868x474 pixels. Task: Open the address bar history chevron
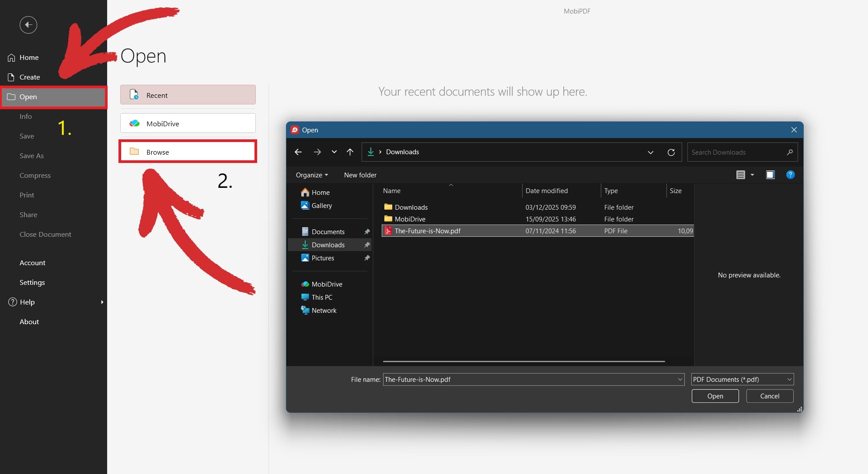(650, 152)
